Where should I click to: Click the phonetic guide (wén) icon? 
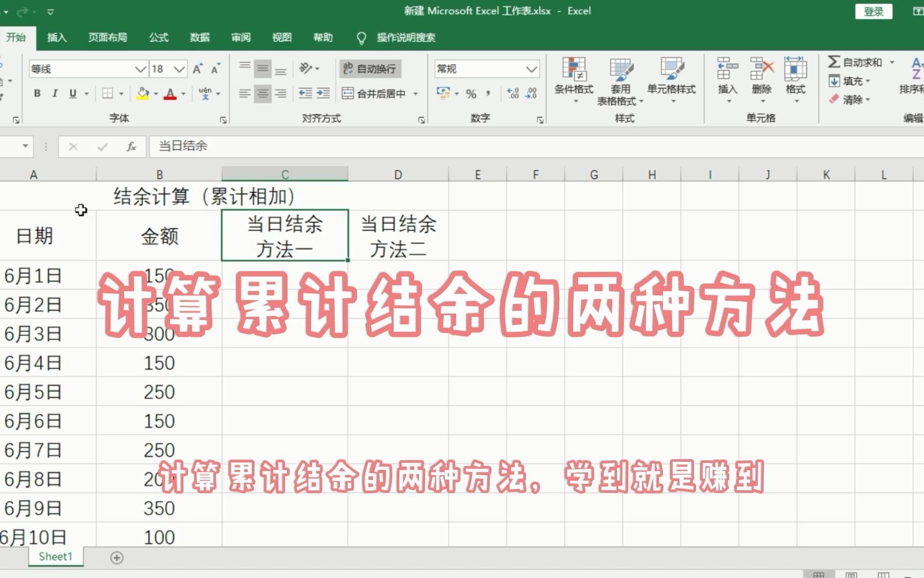click(x=205, y=94)
